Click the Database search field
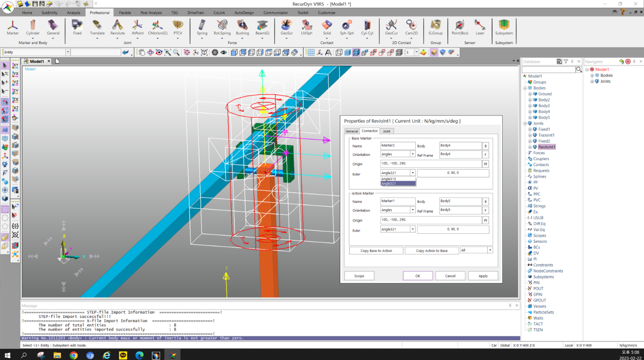 549,69
